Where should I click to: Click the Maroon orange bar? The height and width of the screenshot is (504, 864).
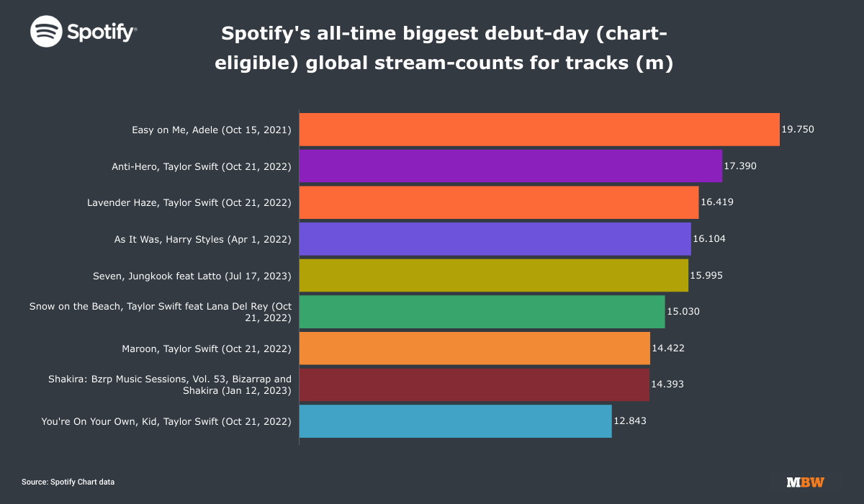pos(474,348)
